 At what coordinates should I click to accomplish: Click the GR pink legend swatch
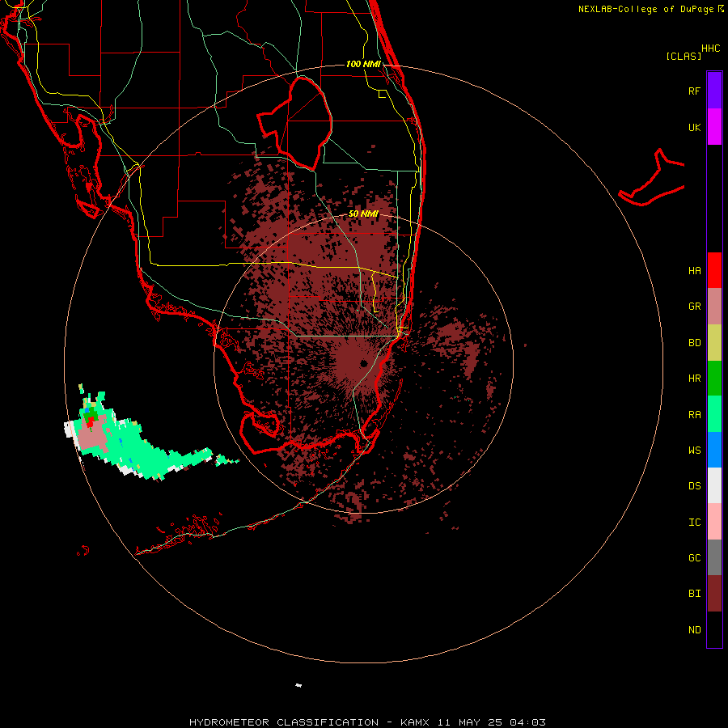[714, 307]
